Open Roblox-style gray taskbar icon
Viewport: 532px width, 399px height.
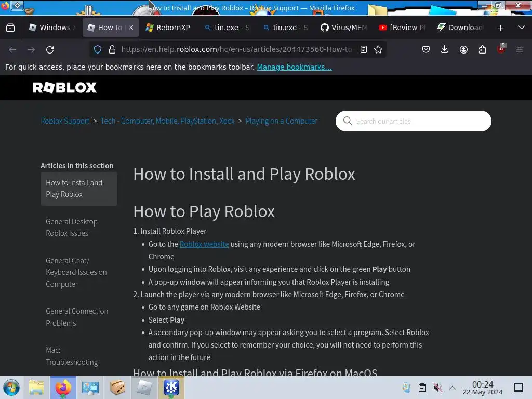pos(144,388)
